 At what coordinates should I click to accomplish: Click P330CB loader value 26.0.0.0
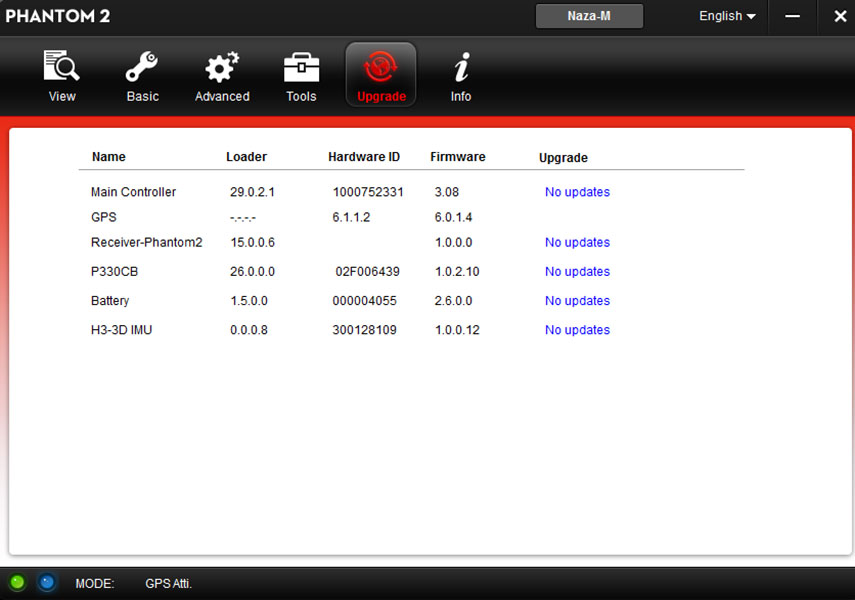(x=252, y=272)
